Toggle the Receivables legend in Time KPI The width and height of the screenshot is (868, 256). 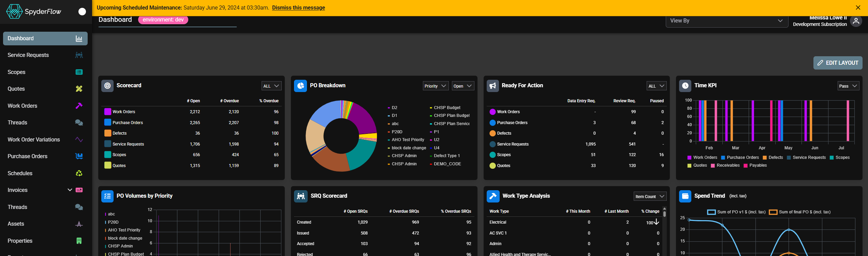pos(725,165)
